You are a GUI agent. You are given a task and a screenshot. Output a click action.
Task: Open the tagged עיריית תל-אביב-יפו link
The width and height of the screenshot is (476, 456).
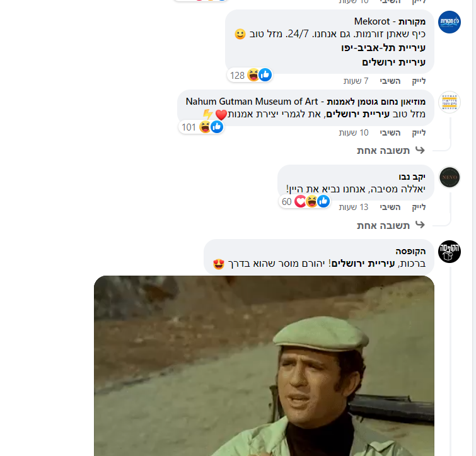point(383,48)
